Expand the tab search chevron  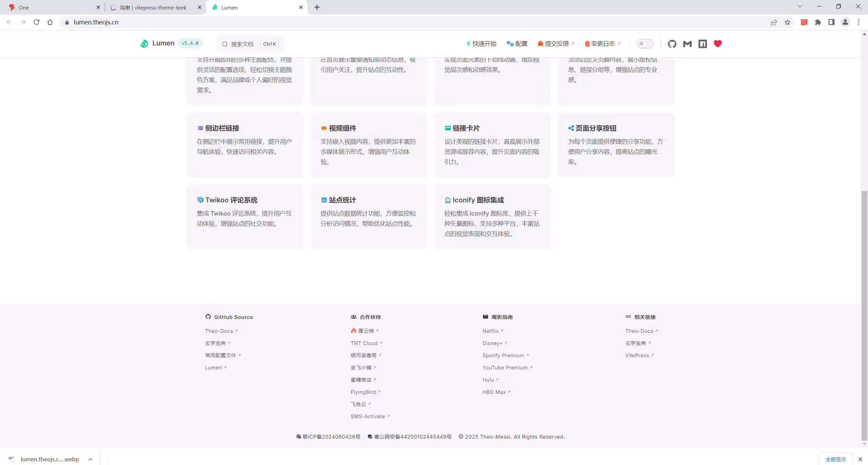800,6
